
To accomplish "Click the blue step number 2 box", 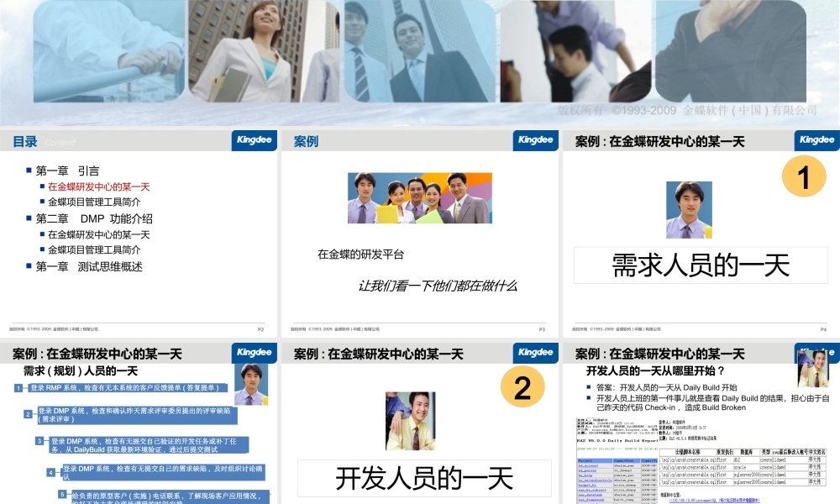I will 29,414.
